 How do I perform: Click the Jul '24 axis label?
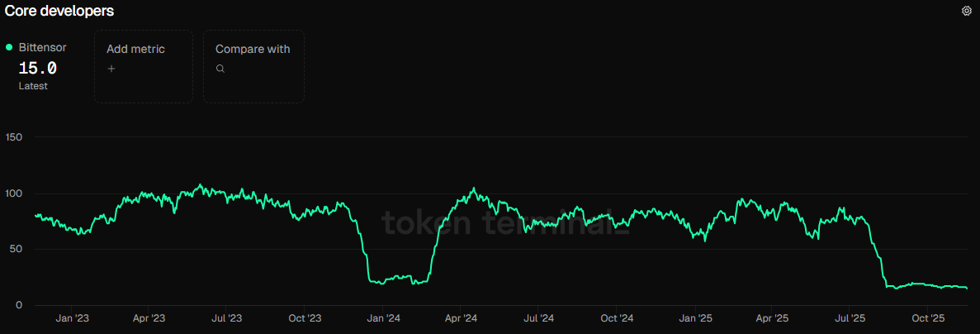(x=538, y=318)
